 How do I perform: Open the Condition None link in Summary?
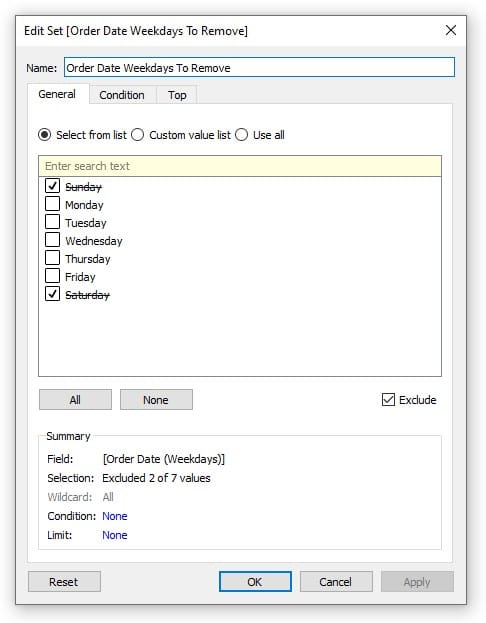click(x=114, y=516)
